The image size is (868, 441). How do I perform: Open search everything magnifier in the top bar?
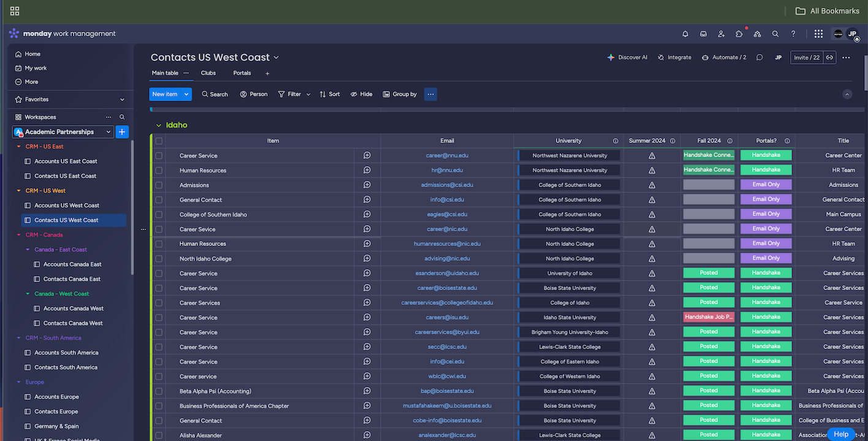(x=775, y=34)
